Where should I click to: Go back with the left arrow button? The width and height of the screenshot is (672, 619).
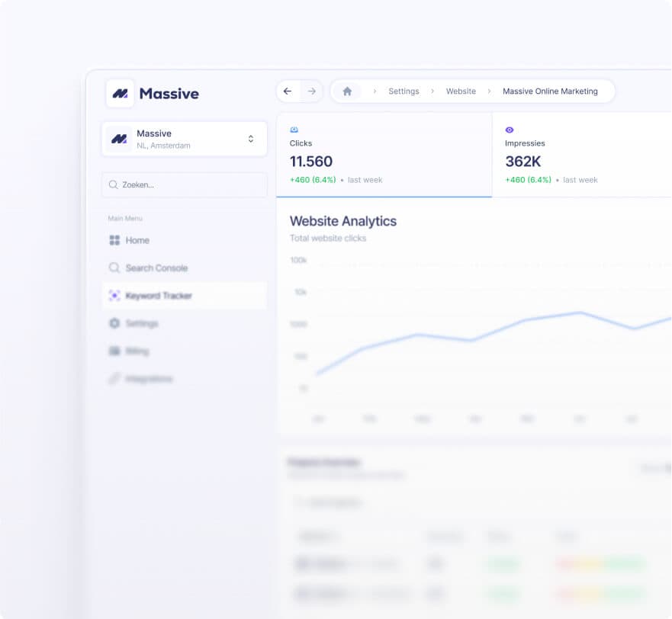(x=288, y=91)
